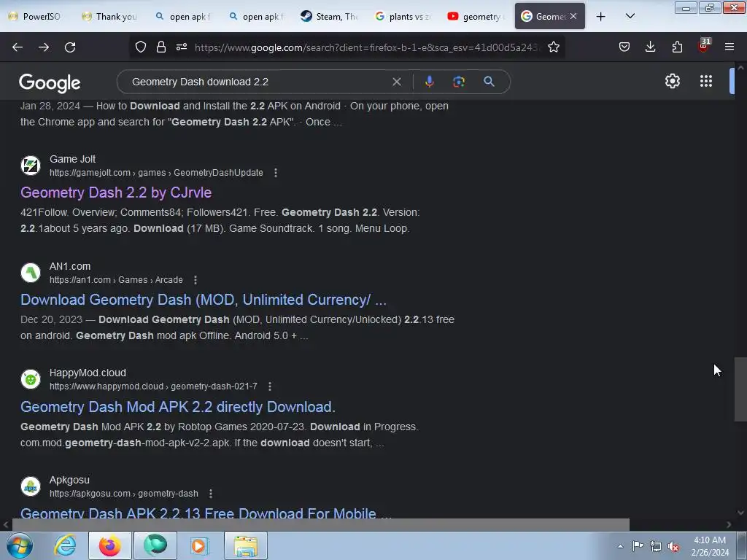
Task: Open the Google apps grid
Action: [x=706, y=81]
